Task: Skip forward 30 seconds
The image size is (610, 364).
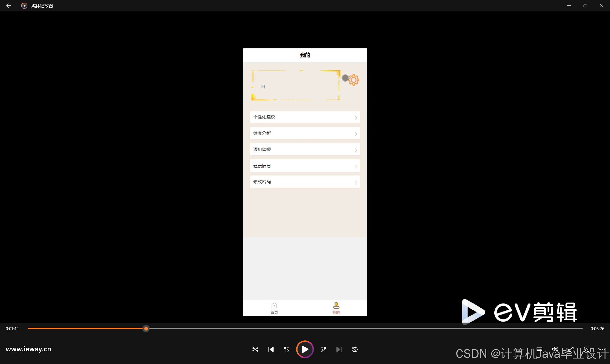Action: tap(323, 349)
